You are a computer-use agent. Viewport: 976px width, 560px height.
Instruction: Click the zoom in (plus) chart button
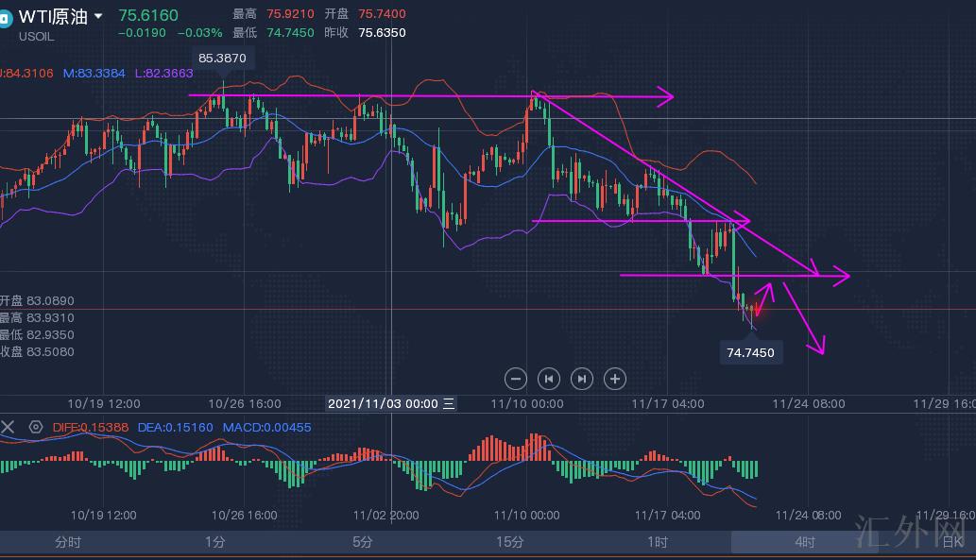pos(614,379)
